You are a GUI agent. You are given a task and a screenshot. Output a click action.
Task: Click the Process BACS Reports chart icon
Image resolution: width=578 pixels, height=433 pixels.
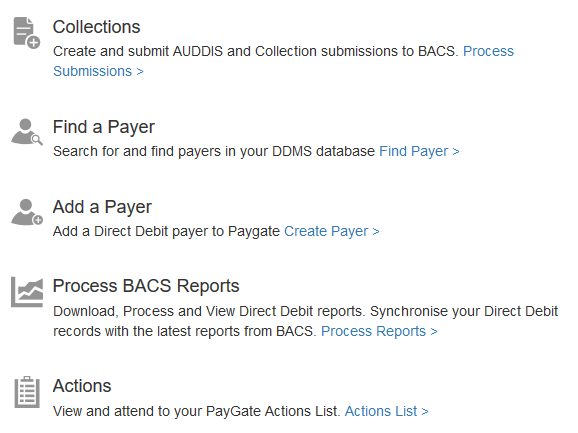27,292
